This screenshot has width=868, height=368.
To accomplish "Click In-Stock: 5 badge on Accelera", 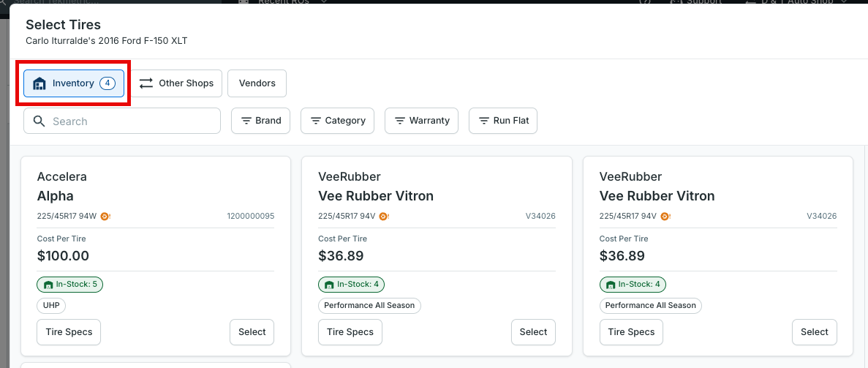I will pyautogui.click(x=69, y=285).
